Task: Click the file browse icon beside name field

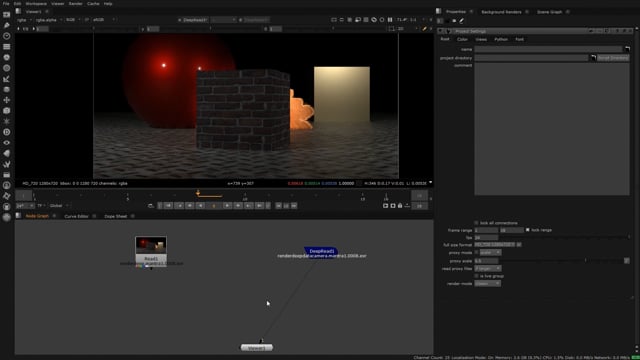Action: click(627, 49)
